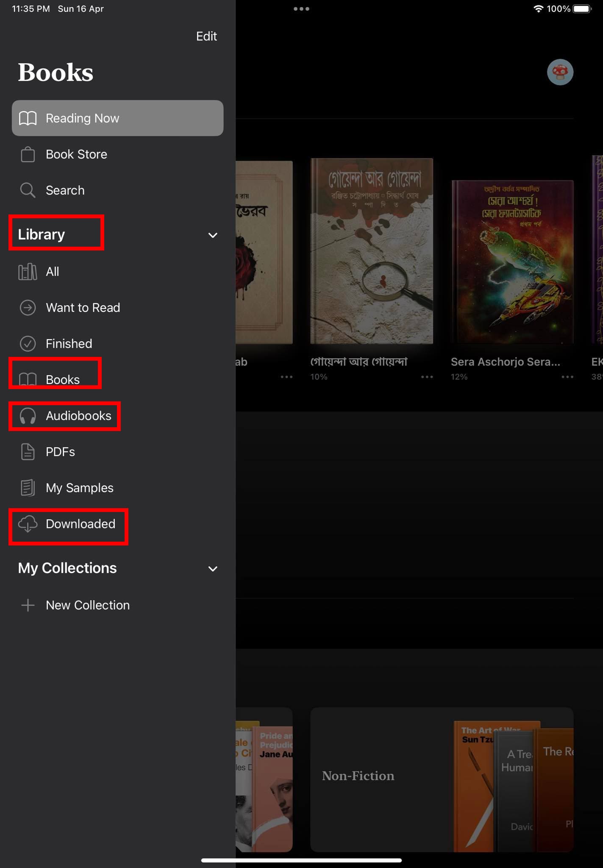Click the Books open-book icon in Library
Viewport: 603px width, 868px height.
coord(28,380)
